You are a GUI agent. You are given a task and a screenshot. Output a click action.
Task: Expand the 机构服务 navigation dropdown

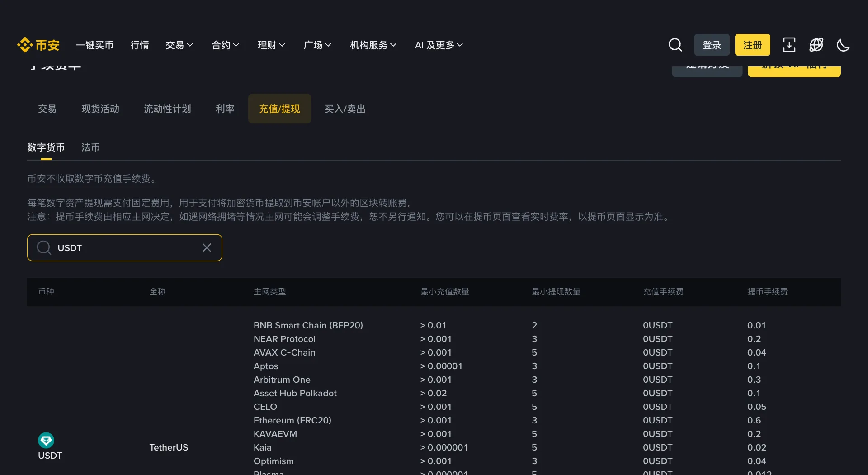click(373, 45)
